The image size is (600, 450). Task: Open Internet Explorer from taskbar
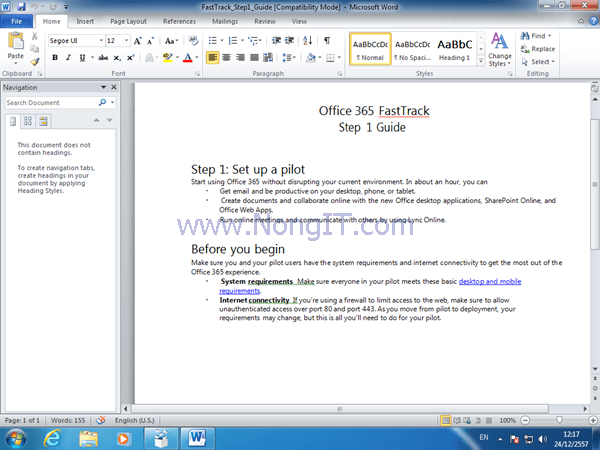pyautogui.click(x=52, y=439)
